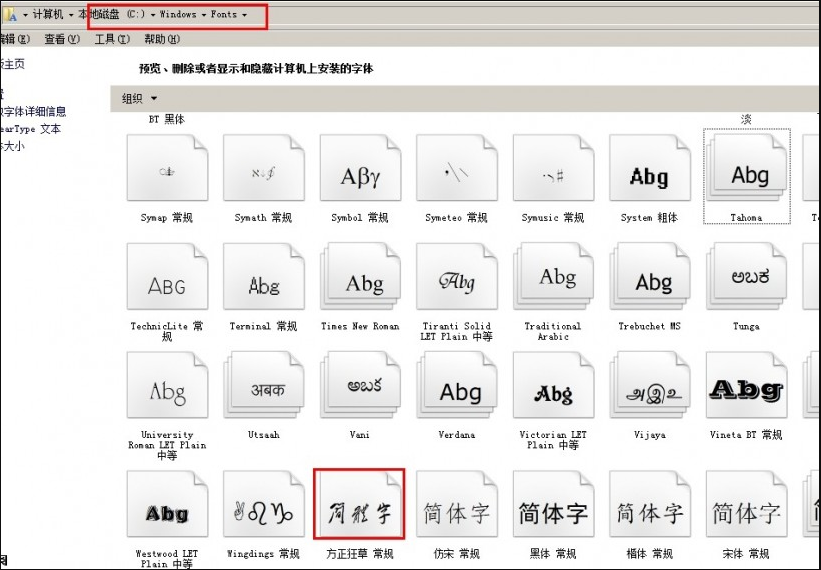Click the 本地磁盘 (C:) breadcrumb segment

(112, 14)
